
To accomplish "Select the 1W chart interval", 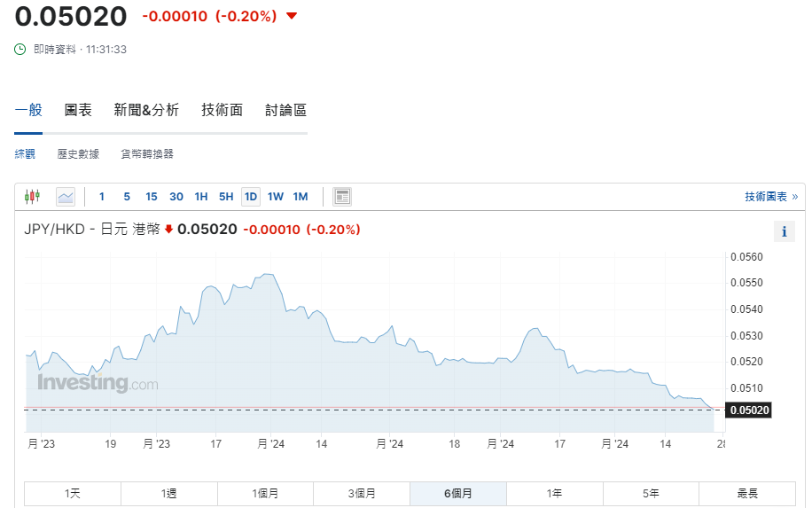I will pyautogui.click(x=276, y=197).
